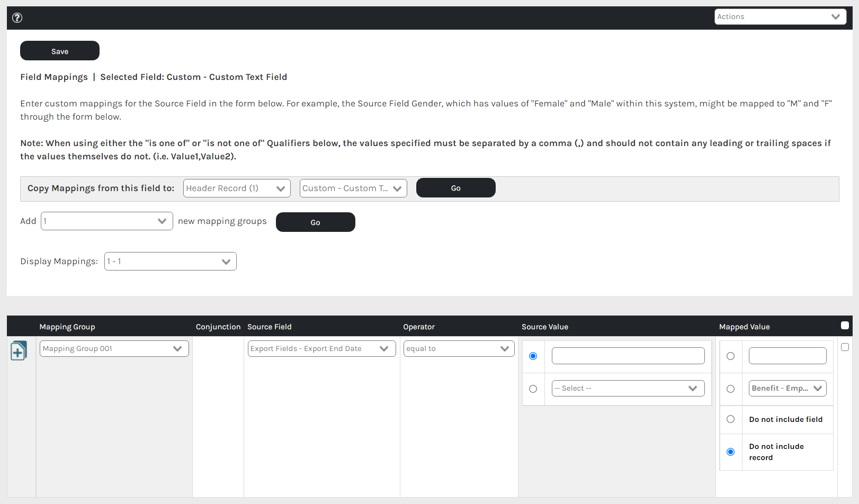Open the Add mapping groups count dropdown
Viewport: 859px width, 504px height.
pos(107,221)
